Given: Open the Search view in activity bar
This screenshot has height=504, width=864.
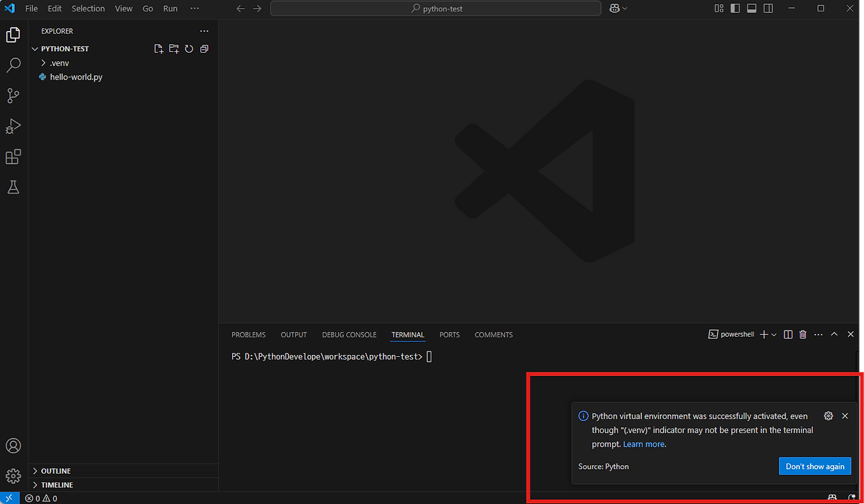Looking at the screenshot, I should [13, 65].
